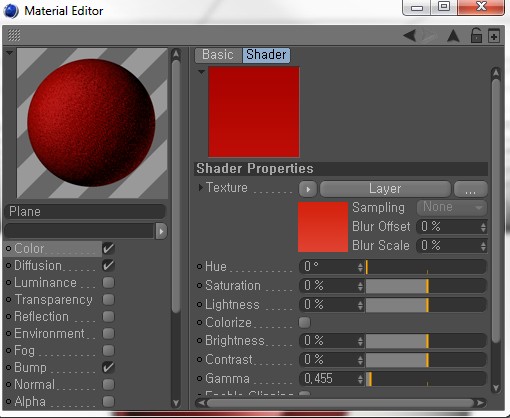
Task: Open the Texture arrow popup menu
Action: point(308,189)
